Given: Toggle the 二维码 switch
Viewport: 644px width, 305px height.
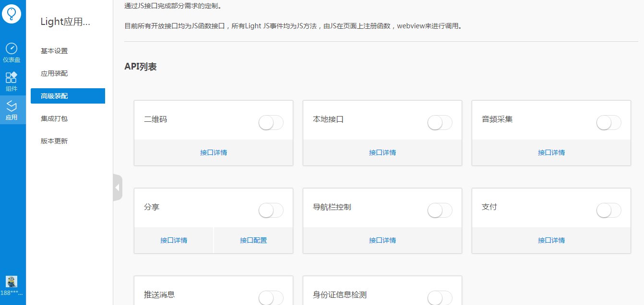Looking at the screenshot, I should [x=271, y=123].
